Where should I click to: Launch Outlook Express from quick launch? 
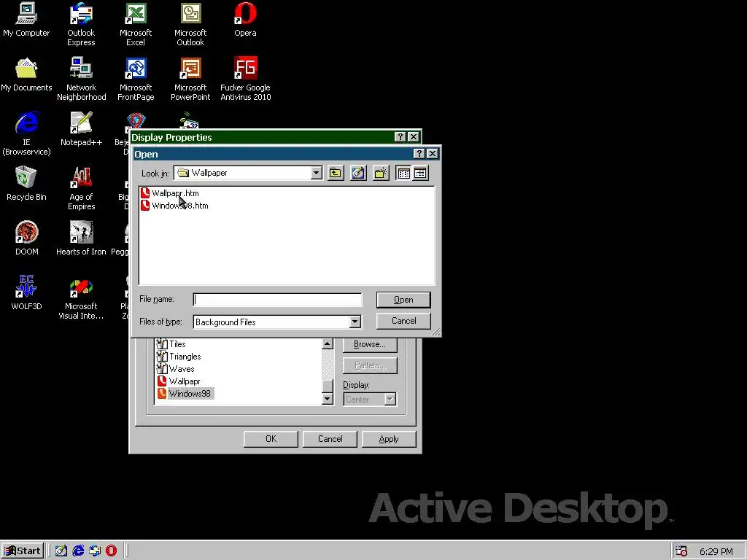[x=95, y=551]
